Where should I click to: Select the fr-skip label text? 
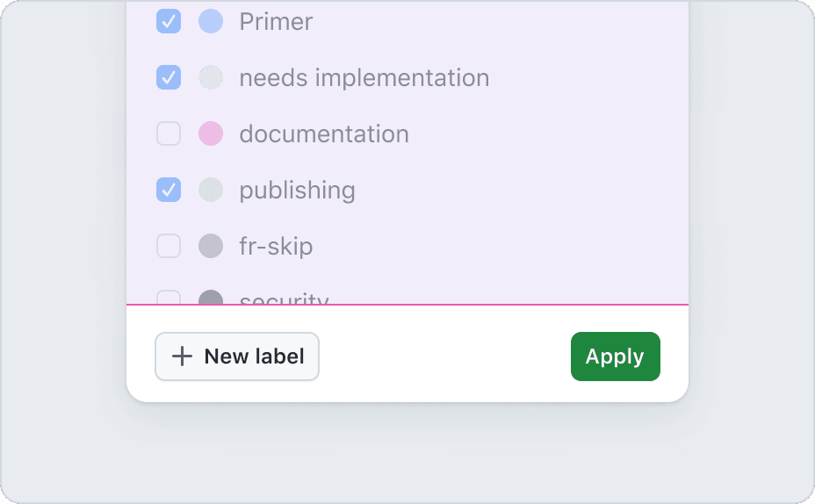tap(276, 246)
